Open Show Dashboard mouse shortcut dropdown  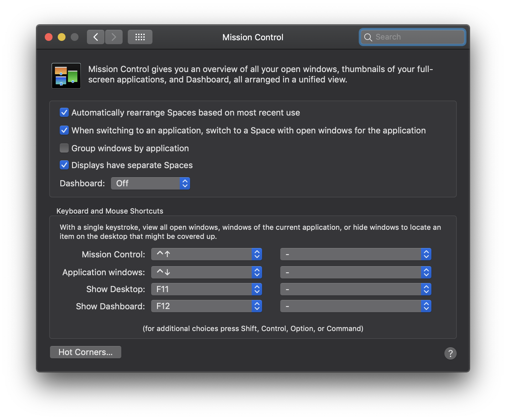click(x=356, y=306)
